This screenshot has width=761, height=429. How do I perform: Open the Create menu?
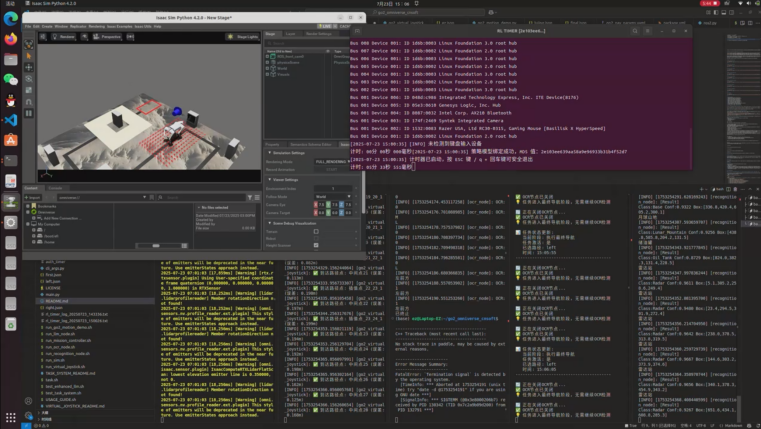(47, 26)
